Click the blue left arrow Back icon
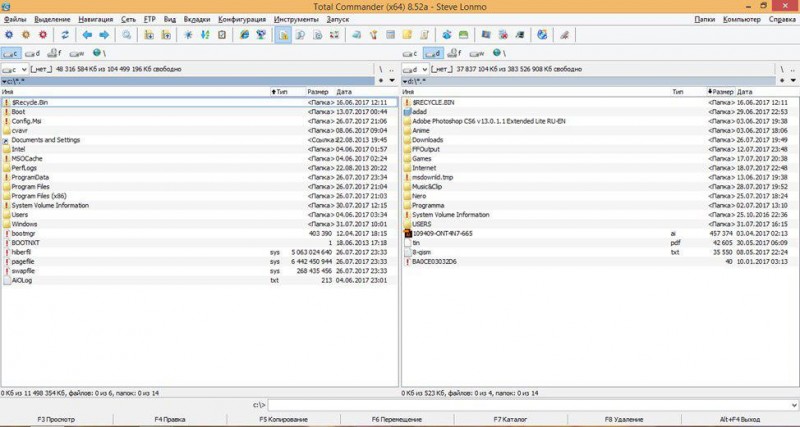The image size is (800, 427). point(87,35)
